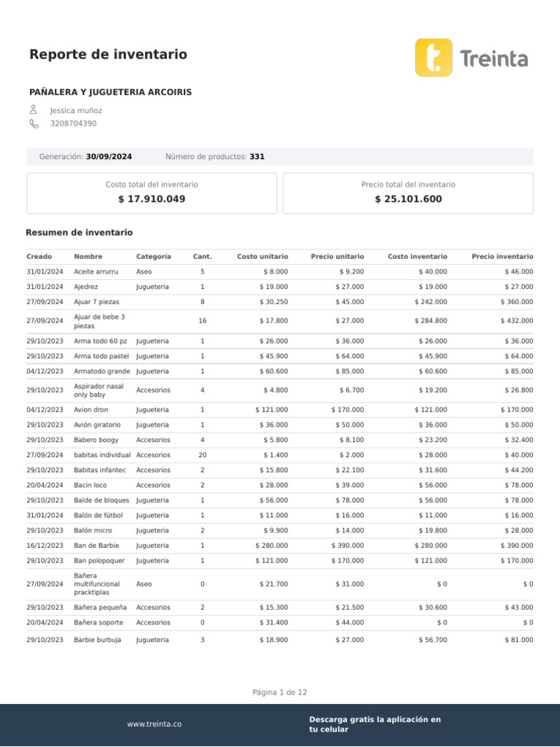Click the Reporte de inventario title

click(x=108, y=55)
